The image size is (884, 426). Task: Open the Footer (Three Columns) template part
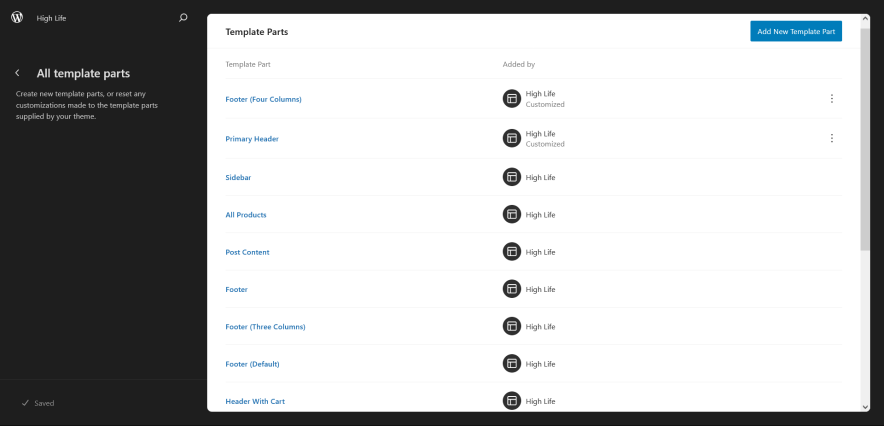point(265,327)
